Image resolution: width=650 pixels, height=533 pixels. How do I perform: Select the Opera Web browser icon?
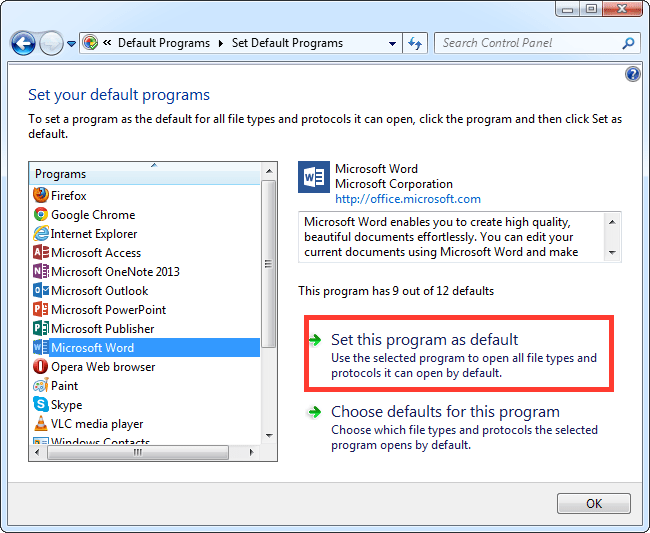click(x=41, y=366)
